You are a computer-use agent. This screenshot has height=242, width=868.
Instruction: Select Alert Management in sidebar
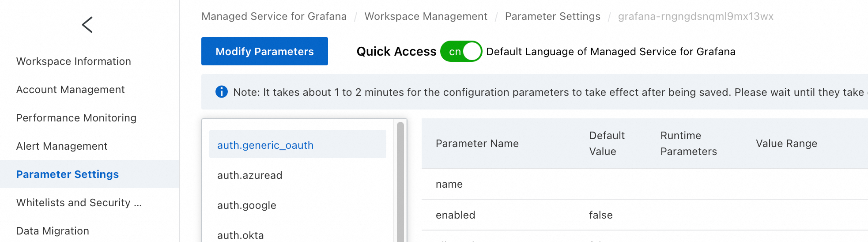click(x=62, y=146)
